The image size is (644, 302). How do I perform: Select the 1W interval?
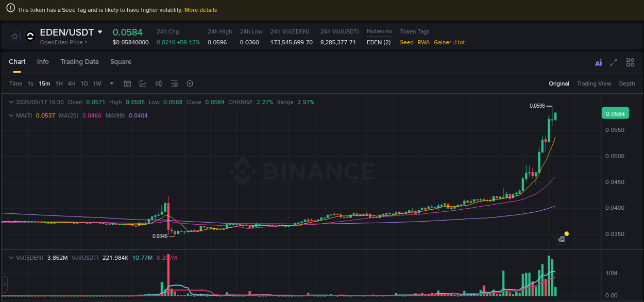tap(97, 83)
